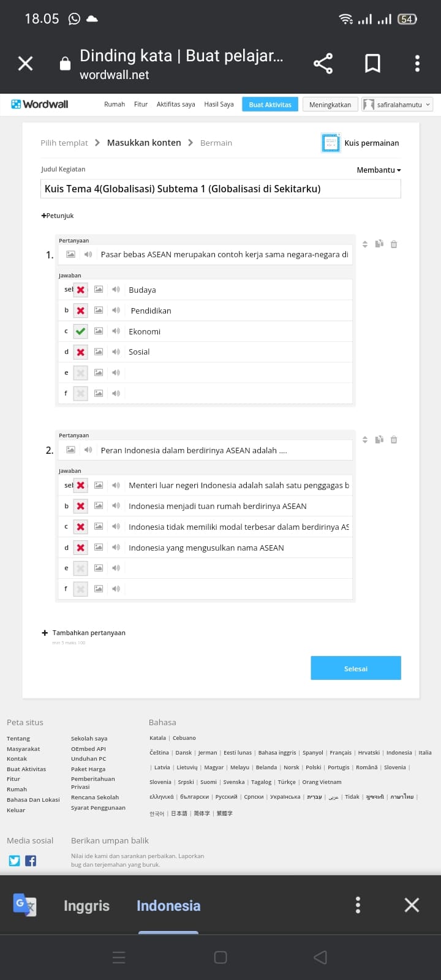Open Hasil Saya menu item
The height and width of the screenshot is (980, 441).
click(x=219, y=104)
